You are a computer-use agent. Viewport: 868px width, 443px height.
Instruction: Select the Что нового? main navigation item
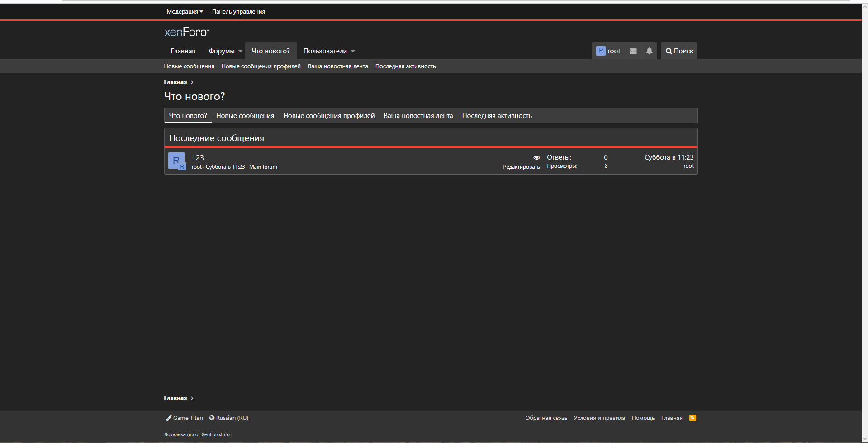270,51
